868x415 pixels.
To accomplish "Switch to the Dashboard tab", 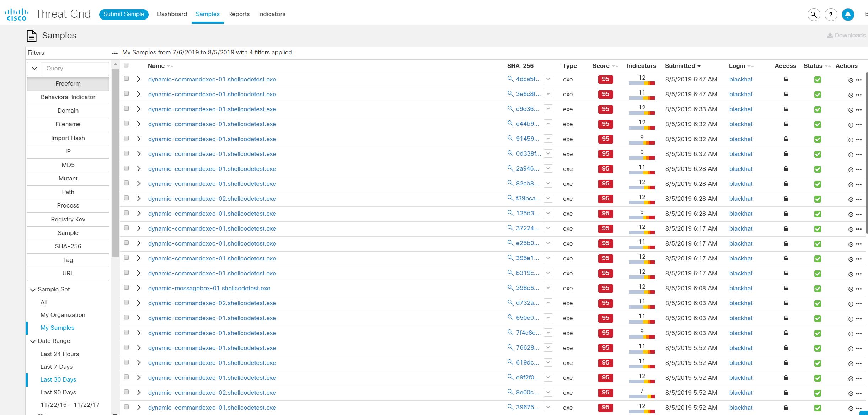I will [172, 14].
